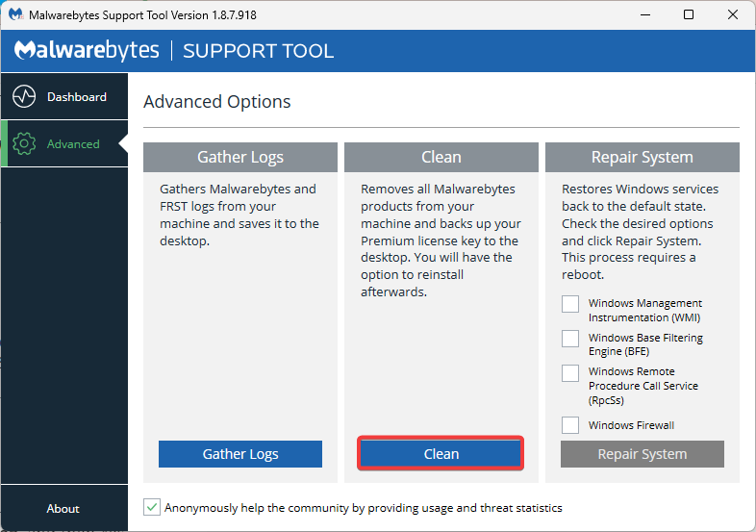Click the grey Repair System button
This screenshot has width=756, height=532.
coord(643,454)
